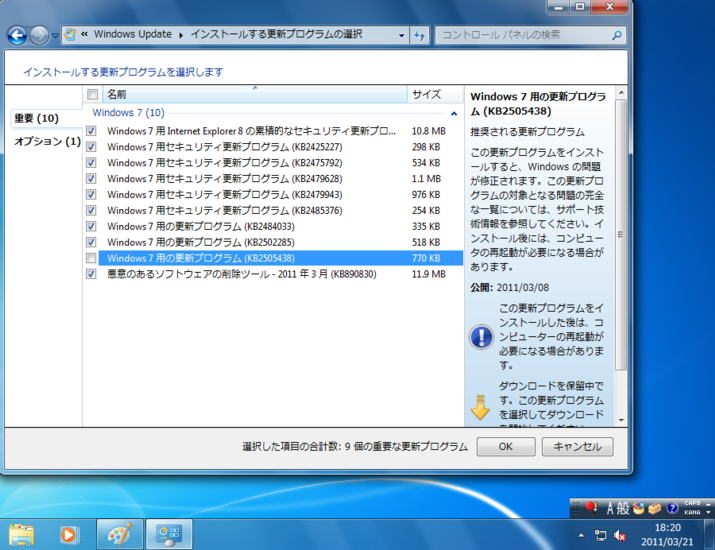Click the Control Panel icon in address bar
Screen dimensions: 715x550
coord(70,35)
